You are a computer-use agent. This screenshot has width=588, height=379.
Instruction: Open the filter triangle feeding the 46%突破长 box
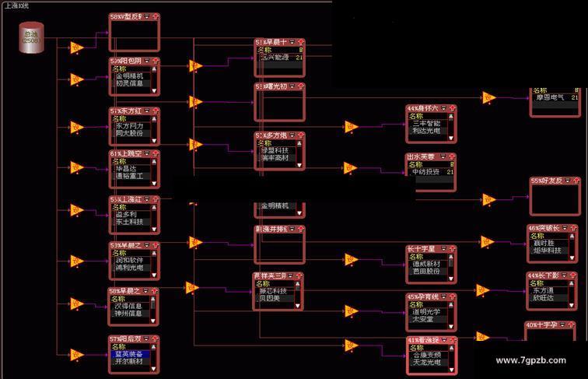(x=487, y=242)
